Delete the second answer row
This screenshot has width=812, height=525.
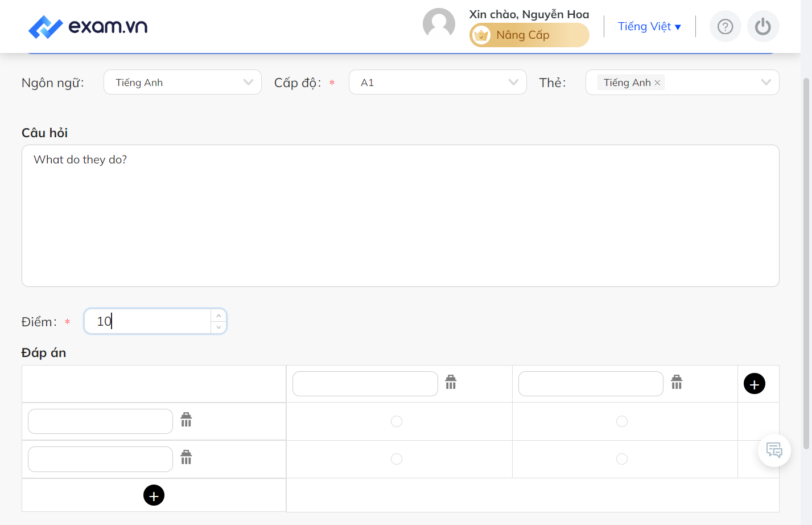(x=186, y=457)
